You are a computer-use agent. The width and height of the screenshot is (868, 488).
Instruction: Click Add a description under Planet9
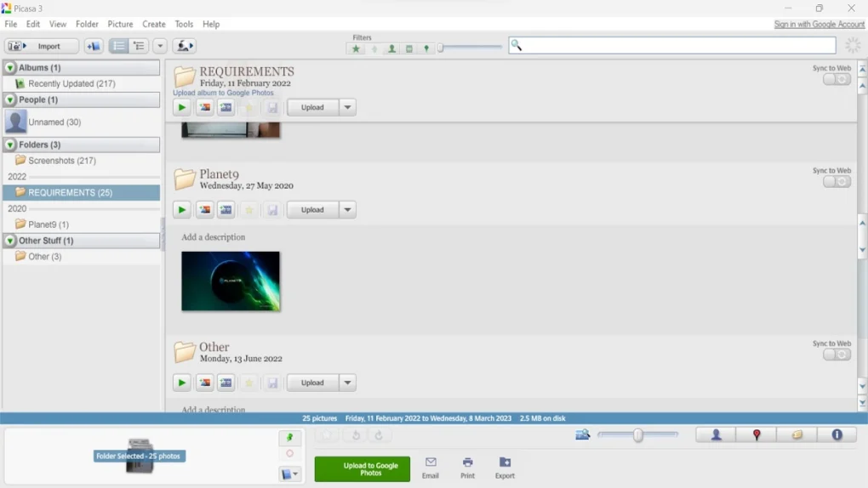click(213, 237)
